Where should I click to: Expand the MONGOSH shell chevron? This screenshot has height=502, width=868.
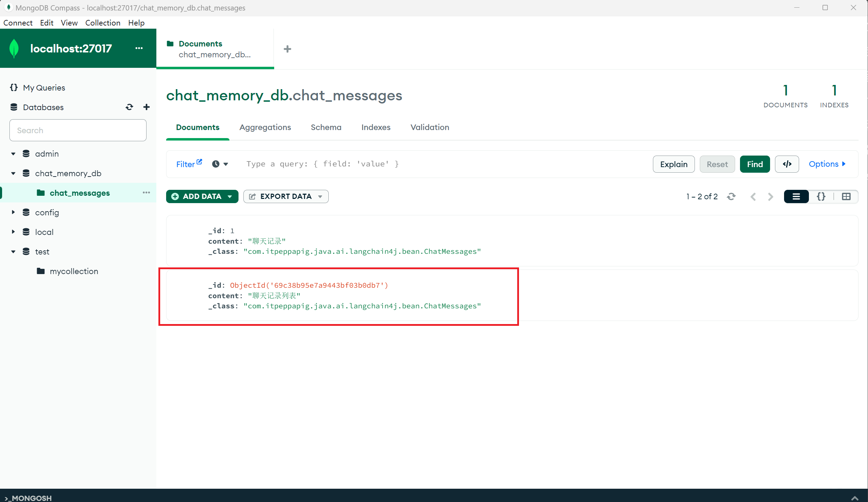pyautogui.click(x=855, y=497)
